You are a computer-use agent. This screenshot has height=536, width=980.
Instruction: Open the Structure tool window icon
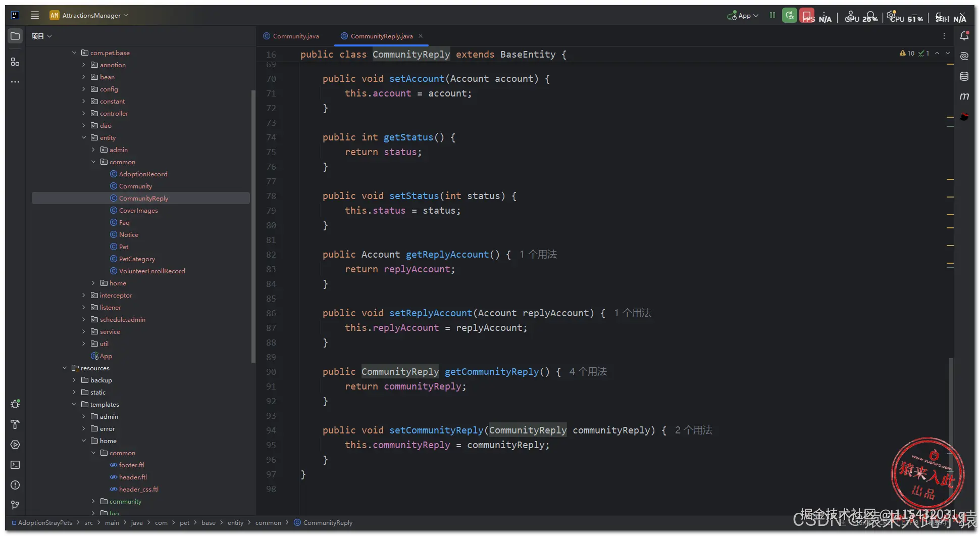click(x=15, y=62)
